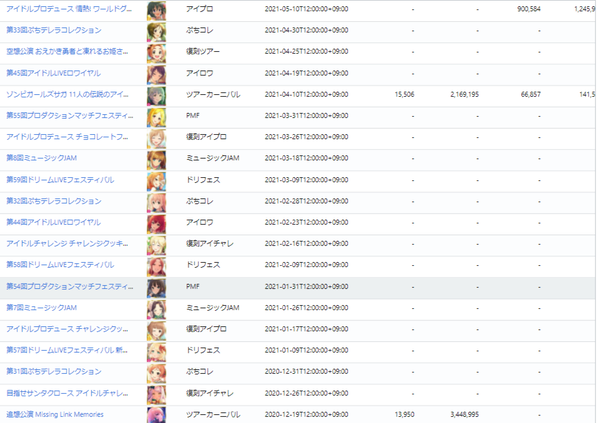Open the 第57回ドリームLIVEフェスティバル 新... link
Image resolution: width=600 pixels, height=423 pixels.
click(x=67, y=350)
